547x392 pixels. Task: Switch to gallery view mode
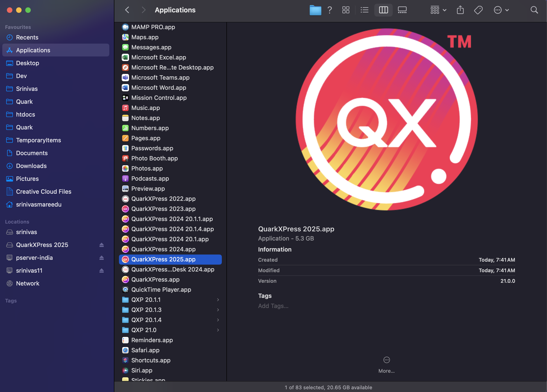[402, 10]
